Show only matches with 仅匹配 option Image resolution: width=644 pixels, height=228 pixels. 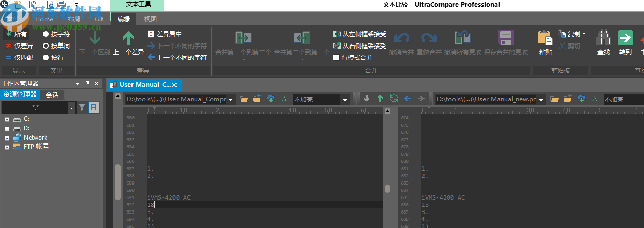[19, 58]
